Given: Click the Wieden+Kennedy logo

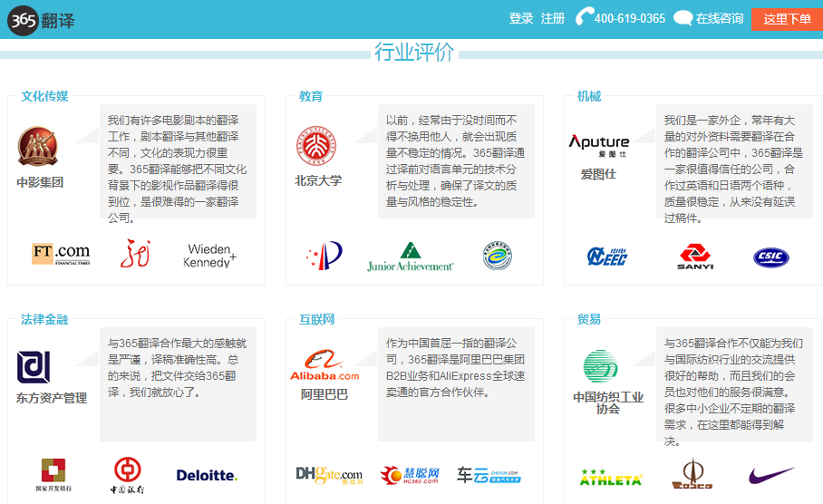Looking at the screenshot, I should coord(209,256).
